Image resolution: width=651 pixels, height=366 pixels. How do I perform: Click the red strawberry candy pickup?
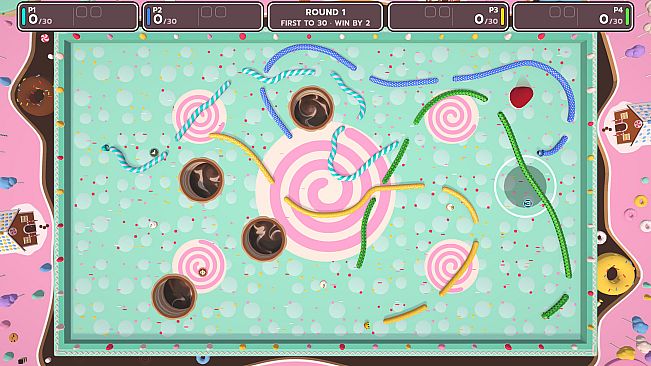(x=521, y=97)
